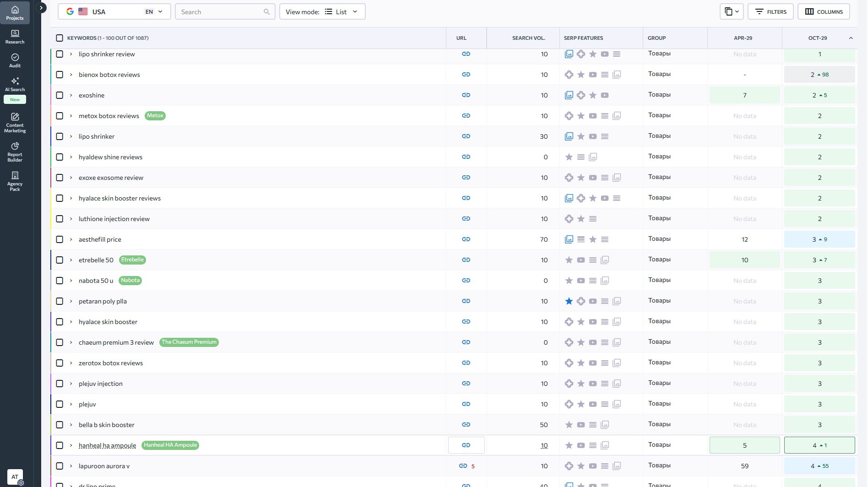Viewport: 868px width, 487px height.
Task: Open Agency Pack in sidebar
Action: point(15,181)
